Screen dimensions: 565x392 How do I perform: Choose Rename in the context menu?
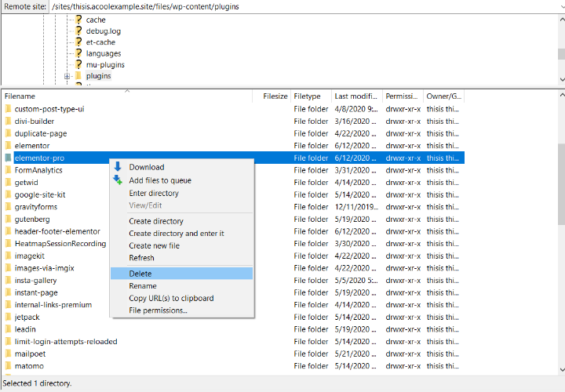tap(143, 286)
